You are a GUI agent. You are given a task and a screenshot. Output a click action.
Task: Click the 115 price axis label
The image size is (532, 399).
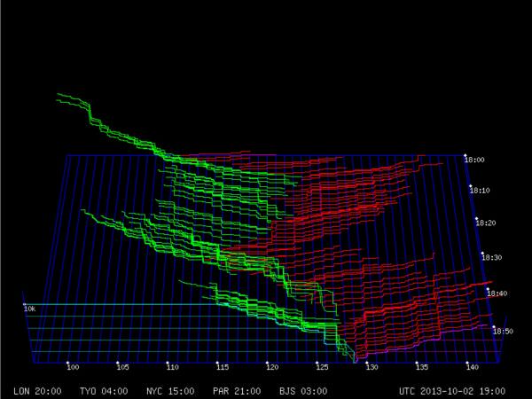tap(223, 367)
